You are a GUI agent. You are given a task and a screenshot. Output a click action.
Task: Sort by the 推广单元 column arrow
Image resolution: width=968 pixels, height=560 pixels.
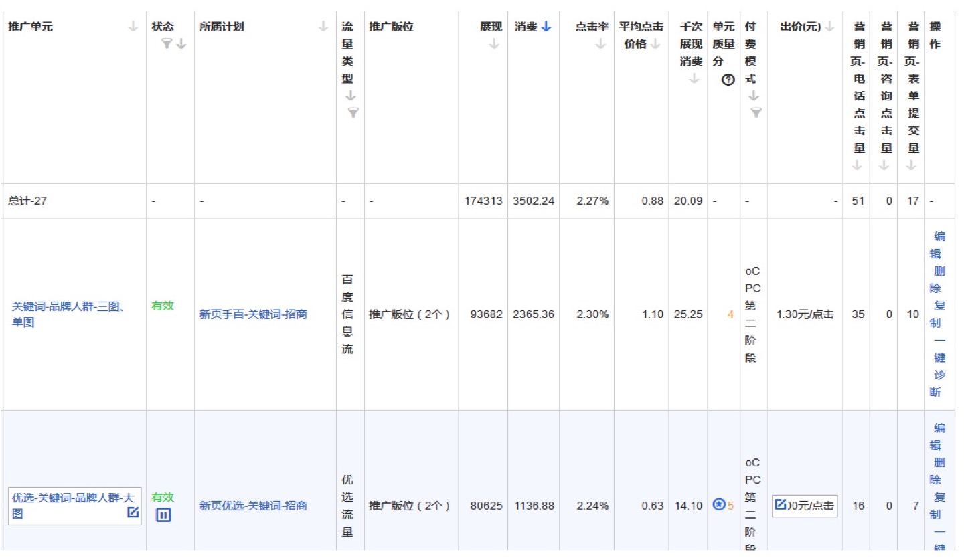[133, 27]
